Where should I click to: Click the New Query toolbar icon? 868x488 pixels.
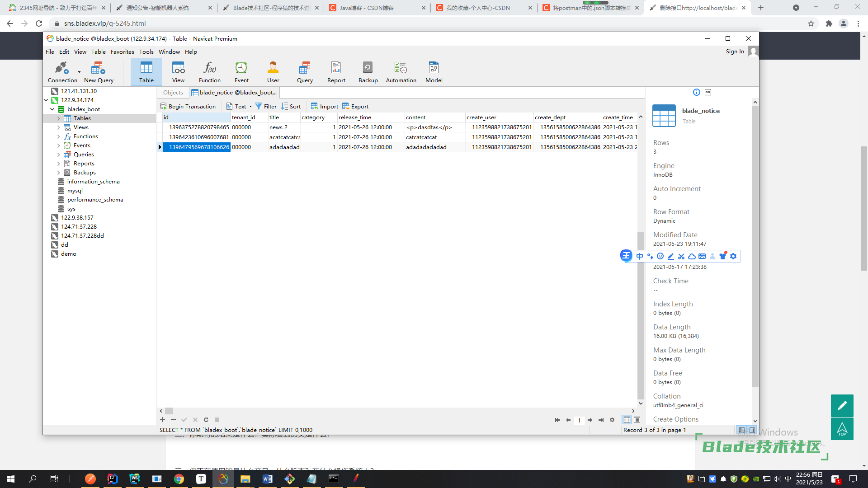pos(99,72)
